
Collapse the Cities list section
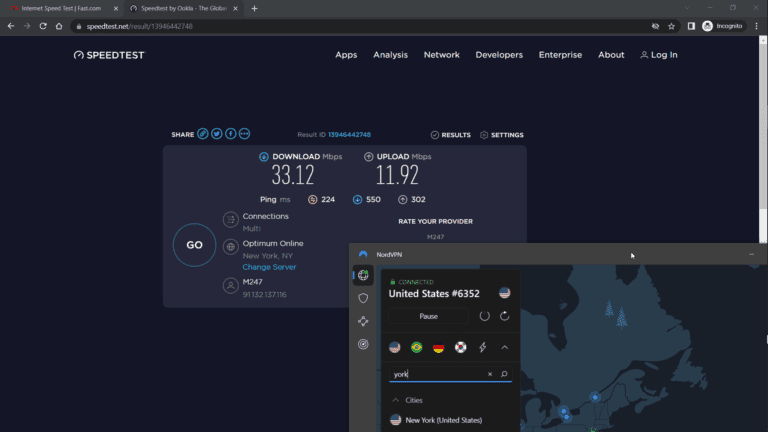point(395,400)
